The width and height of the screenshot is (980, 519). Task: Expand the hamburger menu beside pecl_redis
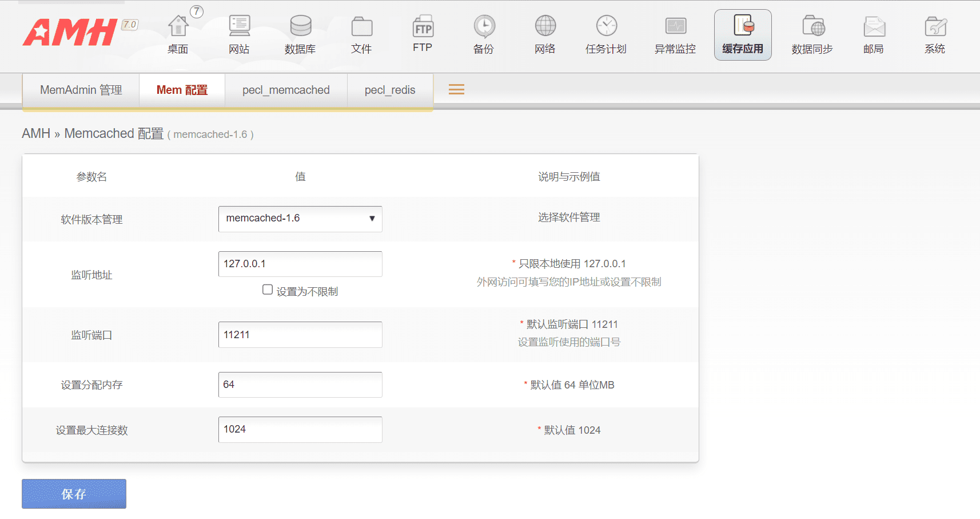pos(456,89)
